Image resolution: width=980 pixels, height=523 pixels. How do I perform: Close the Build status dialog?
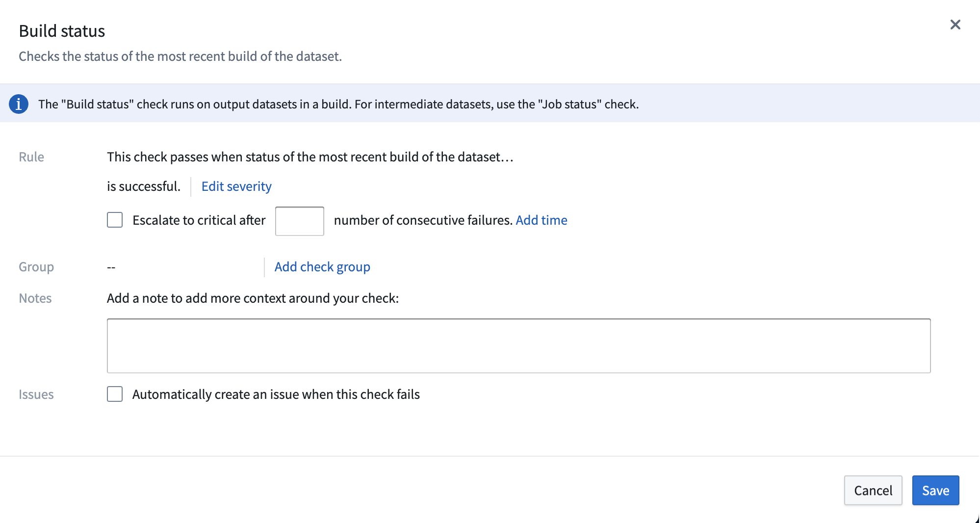click(955, 25)
